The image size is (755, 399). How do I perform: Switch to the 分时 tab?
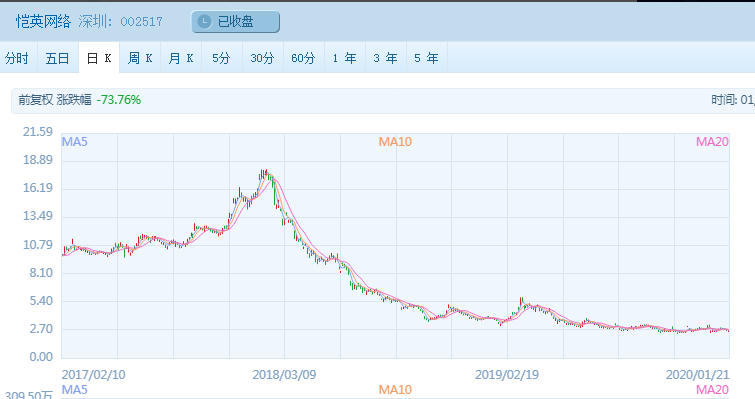tap(17, 58)
